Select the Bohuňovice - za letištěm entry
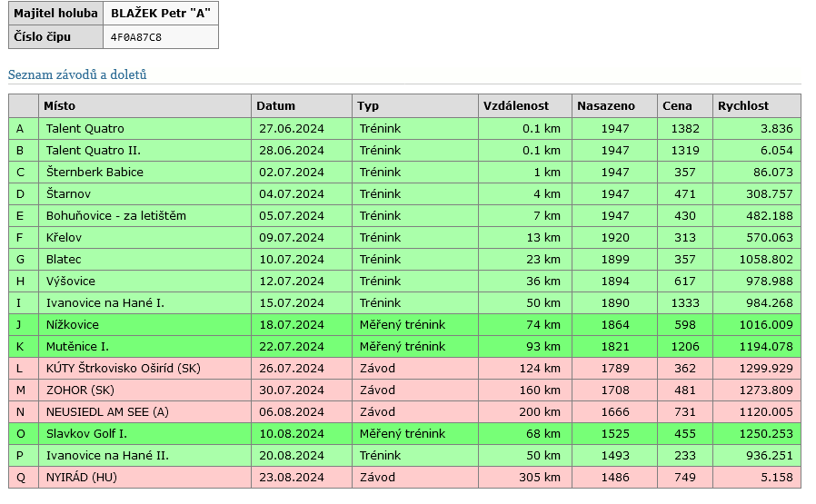 115,215
